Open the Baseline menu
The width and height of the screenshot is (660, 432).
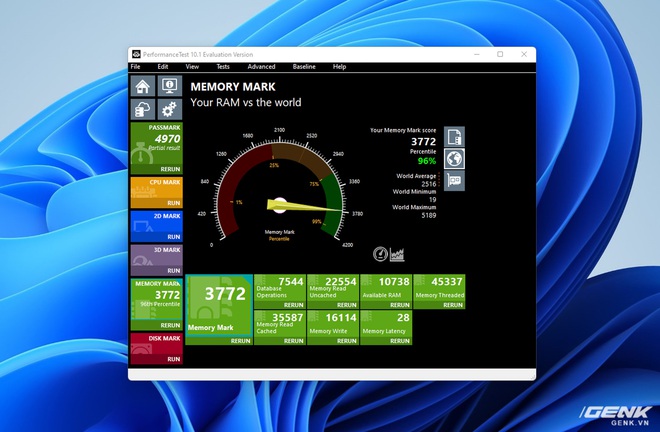tap(304, 67)
